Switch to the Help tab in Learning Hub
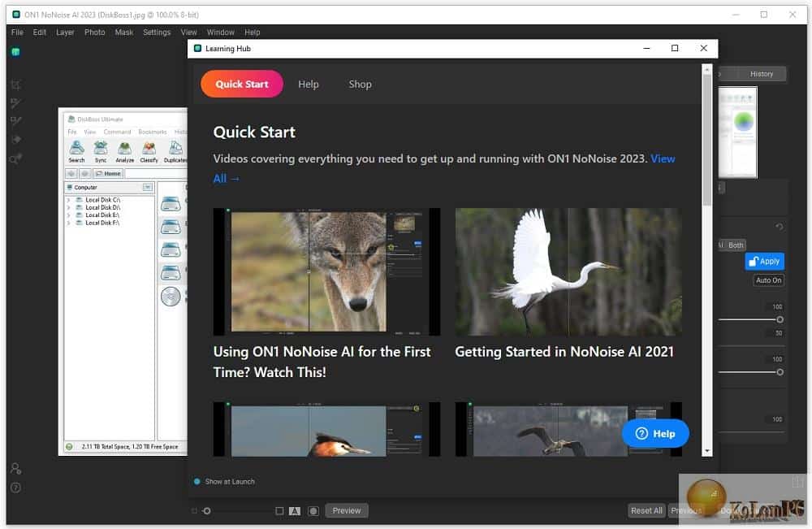This screenshot has height=529, width=812. point(308,84)
